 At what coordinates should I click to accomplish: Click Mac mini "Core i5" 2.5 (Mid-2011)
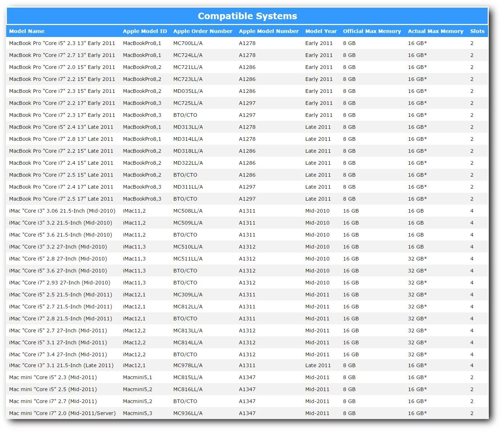[53, 389]
